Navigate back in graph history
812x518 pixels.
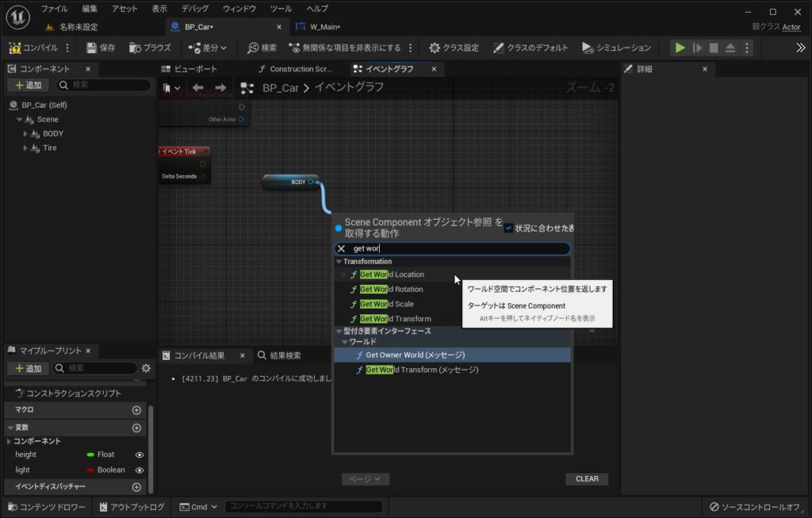tap(197, 88)
